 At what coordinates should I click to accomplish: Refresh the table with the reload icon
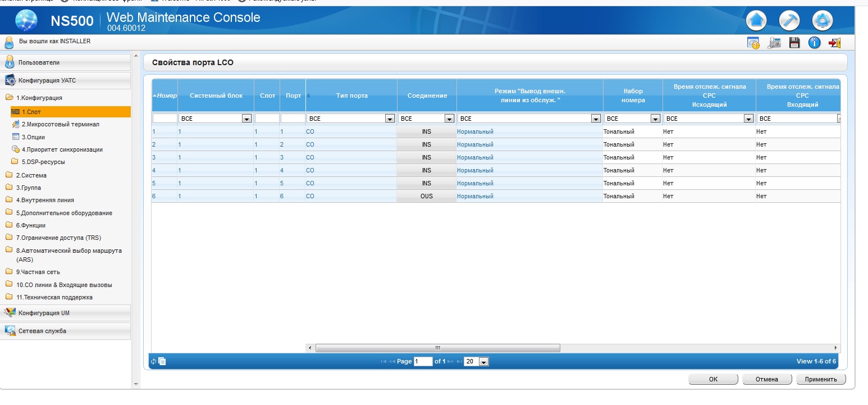[153, 361]
